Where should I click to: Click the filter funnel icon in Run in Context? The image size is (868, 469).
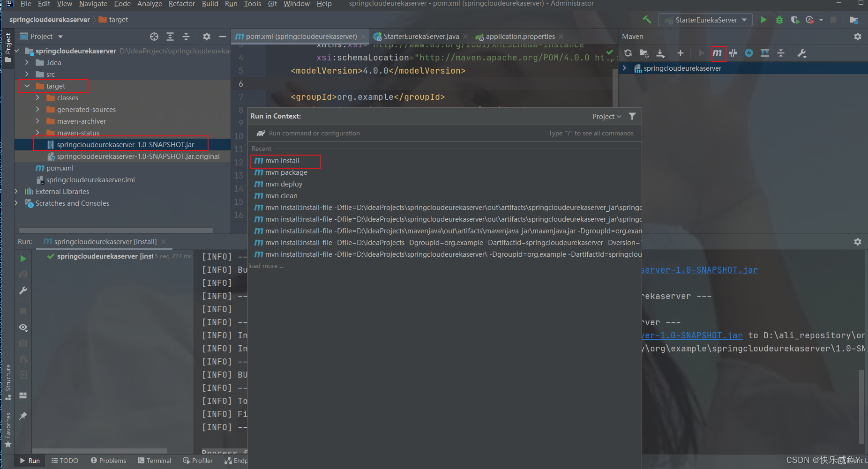(632, 116)
